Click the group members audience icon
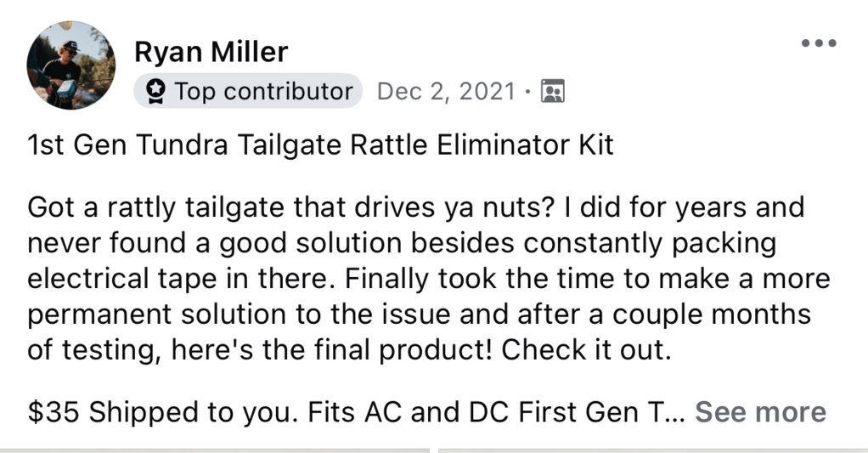 point(552,91)
